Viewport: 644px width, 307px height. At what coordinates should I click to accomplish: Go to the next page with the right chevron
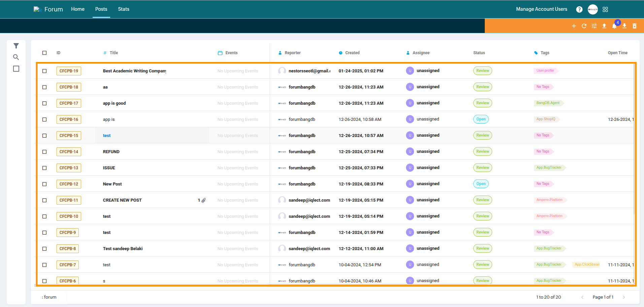click(x=624, y=297)
